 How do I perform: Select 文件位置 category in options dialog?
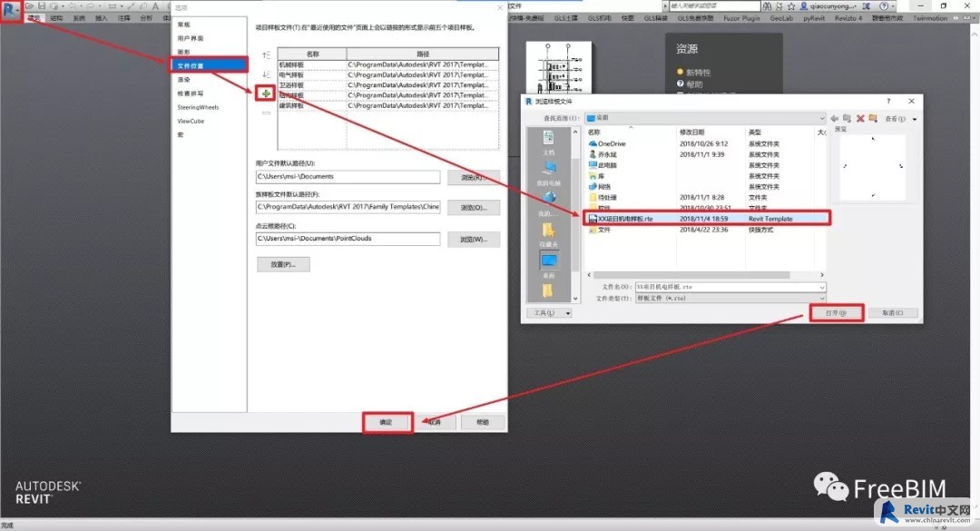209,65
